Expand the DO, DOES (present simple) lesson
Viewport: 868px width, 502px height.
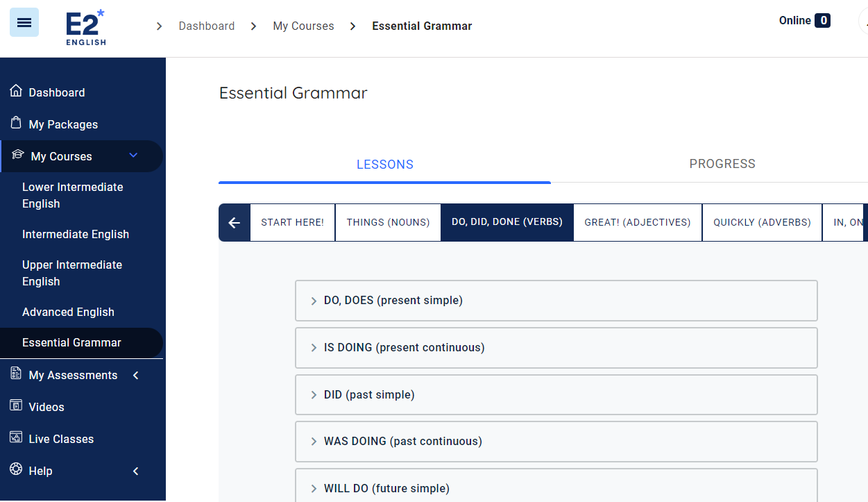[x=314, y=301]
